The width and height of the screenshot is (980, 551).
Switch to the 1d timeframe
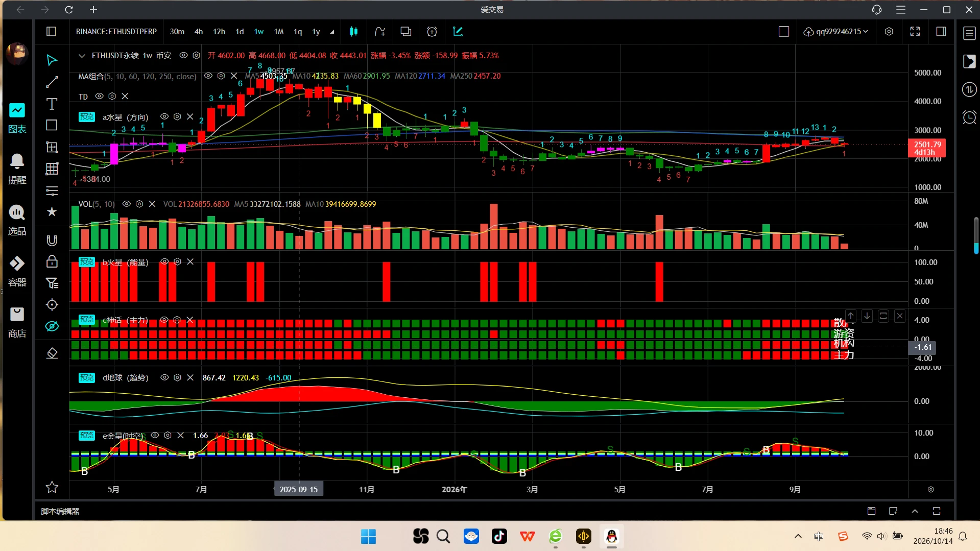(240, 32)
